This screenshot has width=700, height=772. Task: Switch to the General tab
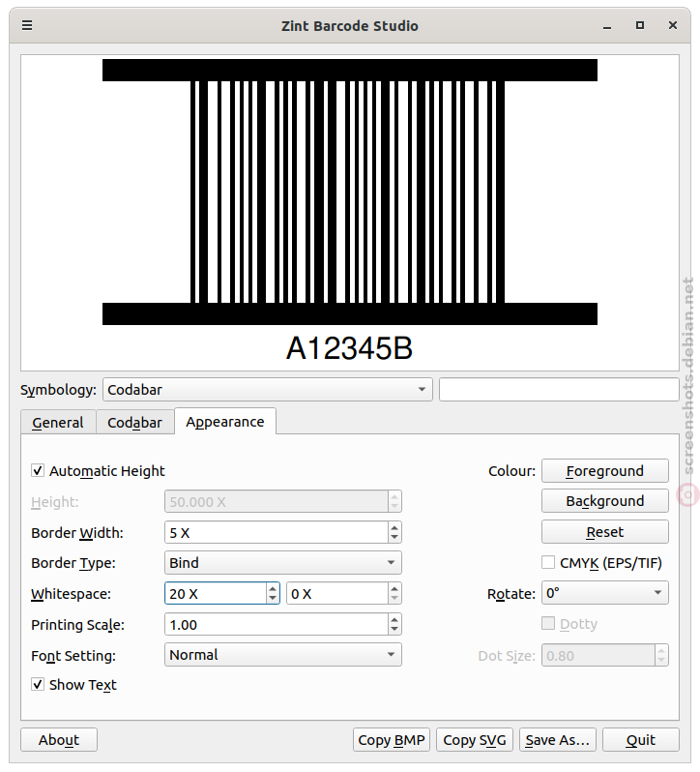[x=58, y=423]
